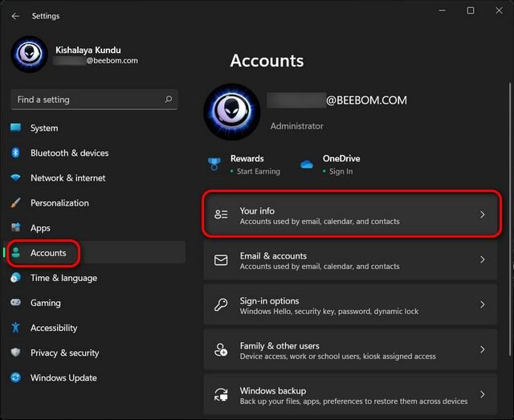The image size is (514, 420).
Task: Click the back arrow in Settings
Action: (x=15, y=16)
